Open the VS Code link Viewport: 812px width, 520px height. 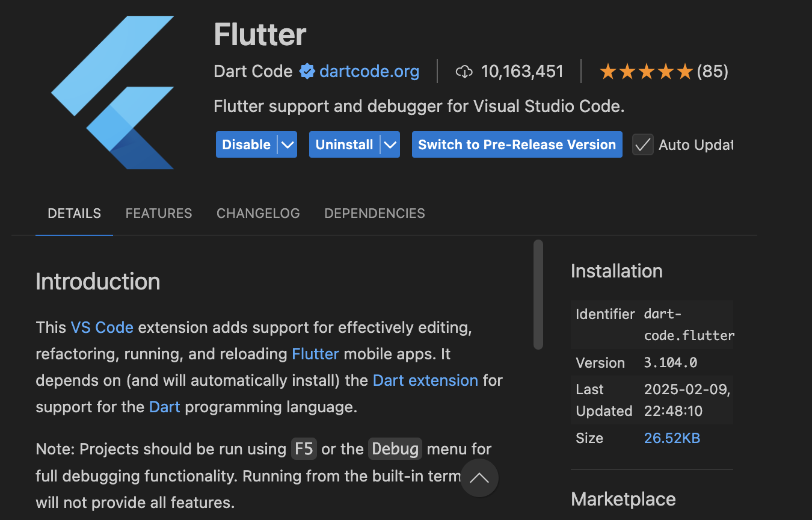click(102, 327)
